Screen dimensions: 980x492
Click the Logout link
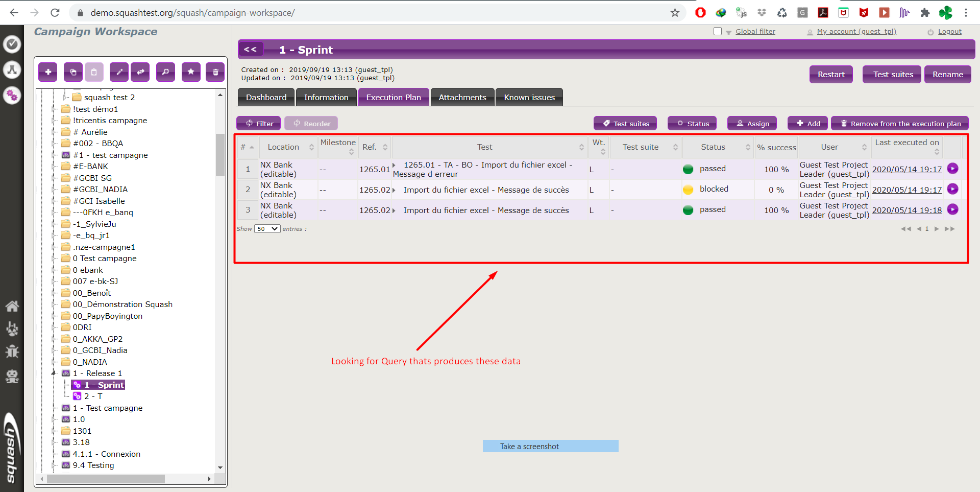tap(949, 32)
